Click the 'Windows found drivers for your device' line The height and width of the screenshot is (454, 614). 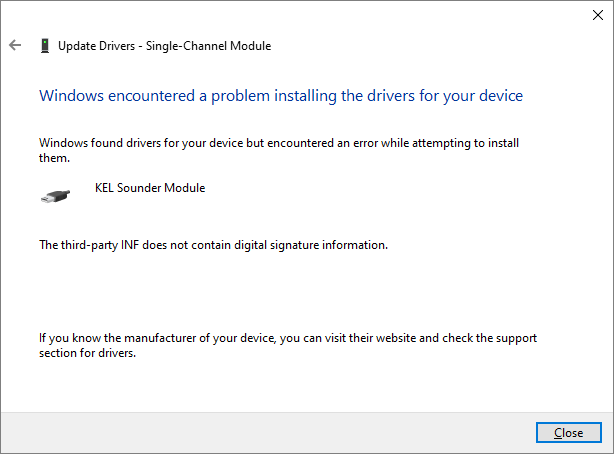click(279, 143)
